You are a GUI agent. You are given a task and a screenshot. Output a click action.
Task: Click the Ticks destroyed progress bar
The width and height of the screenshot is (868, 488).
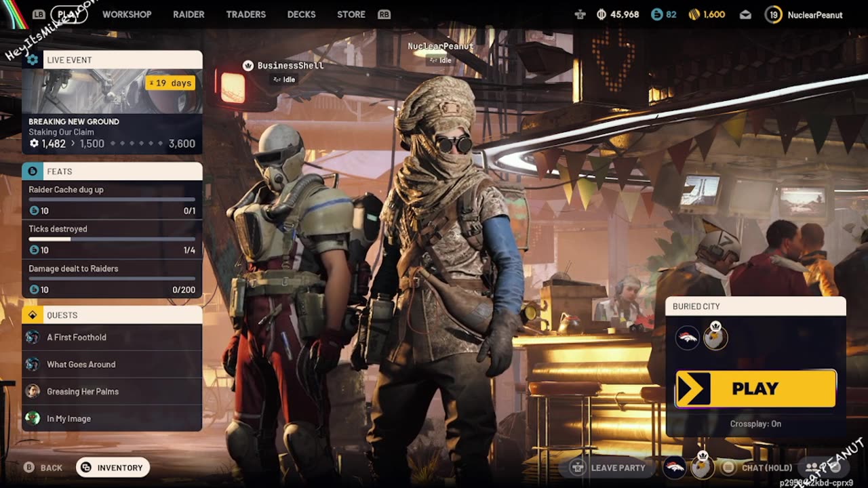pyautogui.click(x=112, y=239)
